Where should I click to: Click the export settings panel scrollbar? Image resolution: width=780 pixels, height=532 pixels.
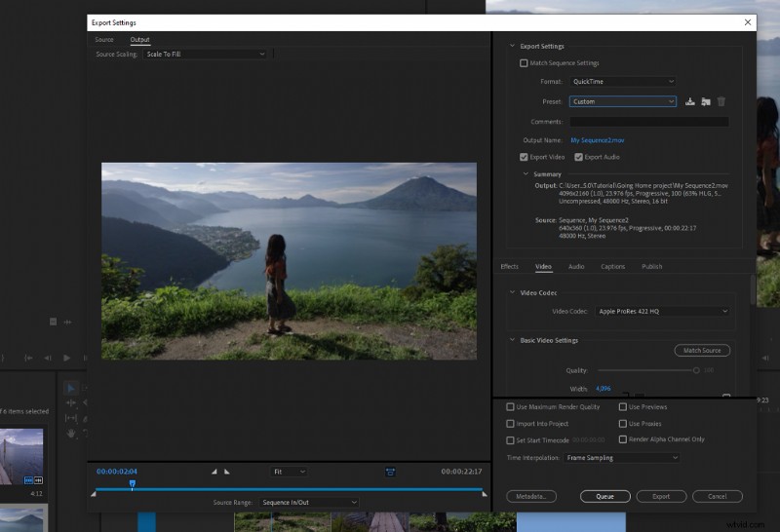pos(753,288)
